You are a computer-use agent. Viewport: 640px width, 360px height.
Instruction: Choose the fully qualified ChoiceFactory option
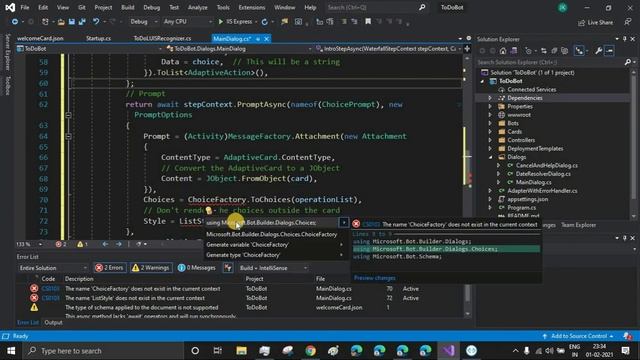(x=271, y=234)
